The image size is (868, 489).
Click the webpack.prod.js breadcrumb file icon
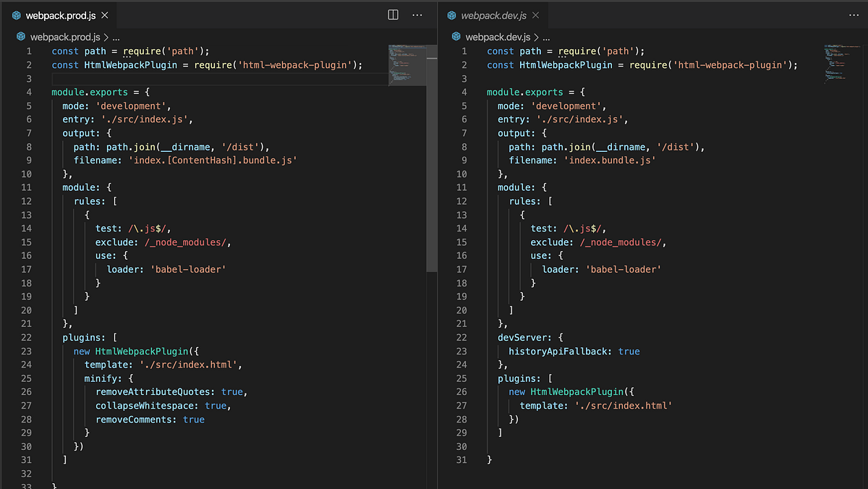(x=20, y=36)
